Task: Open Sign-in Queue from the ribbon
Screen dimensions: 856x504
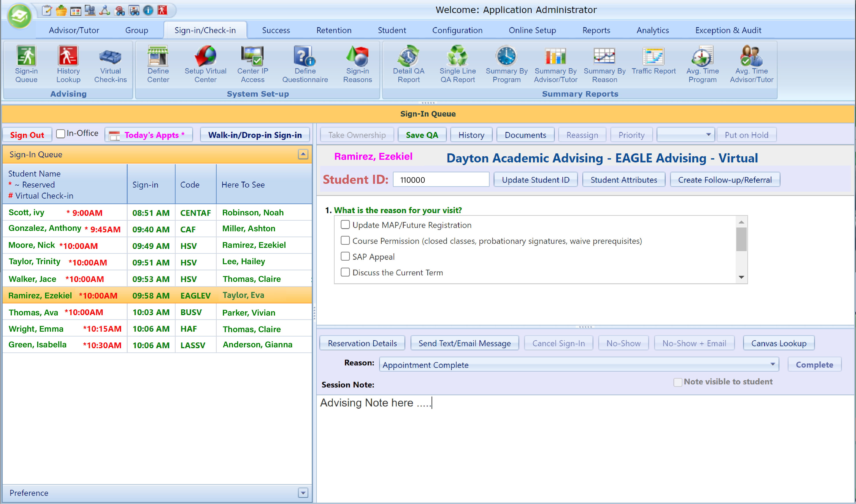Action: [26, 64]
